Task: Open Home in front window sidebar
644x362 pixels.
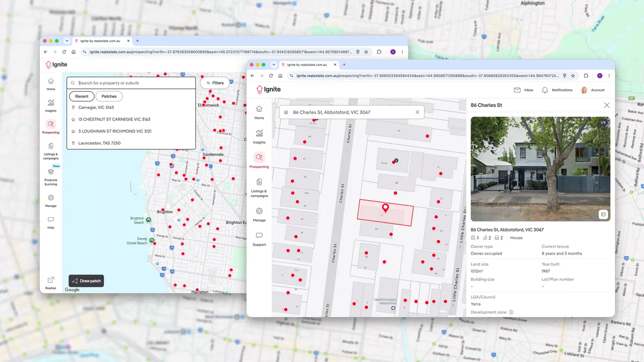Action: pyautogui.click(x=259, y=113)
